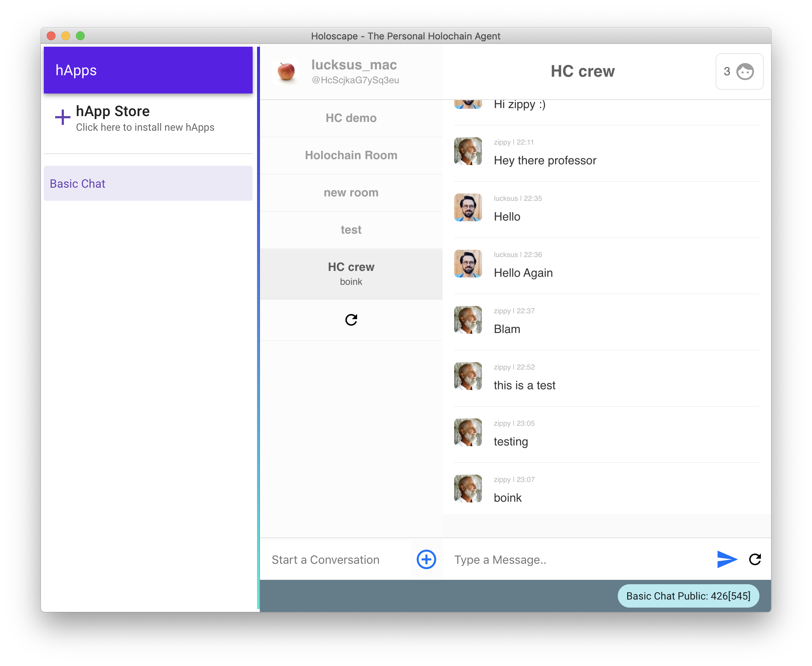Image resolution: width=812 pixels, height=666 pixels.
Task: Click the 'Basic Chat Public: 426[545]' status pill
Action: [688, 596]
